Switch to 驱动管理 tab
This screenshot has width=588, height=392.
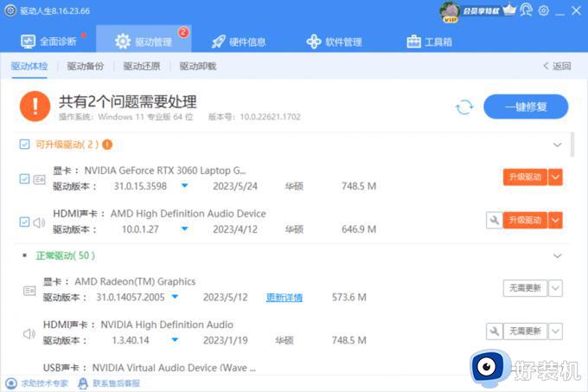[x=144, y=39]
